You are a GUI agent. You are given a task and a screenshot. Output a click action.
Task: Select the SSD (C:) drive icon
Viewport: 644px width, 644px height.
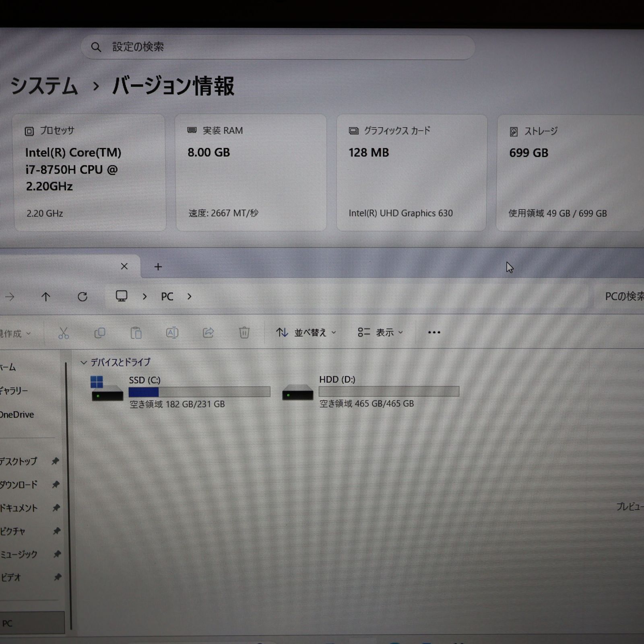click(107, 389)
